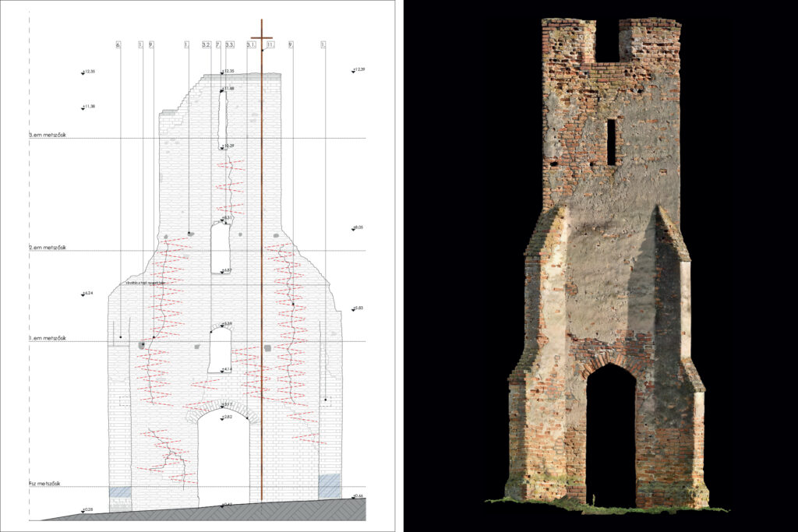The width and height of the screenshot is (798, 532).
Task: Select the +12.39 elevation marker triangle
Action: 353,72
